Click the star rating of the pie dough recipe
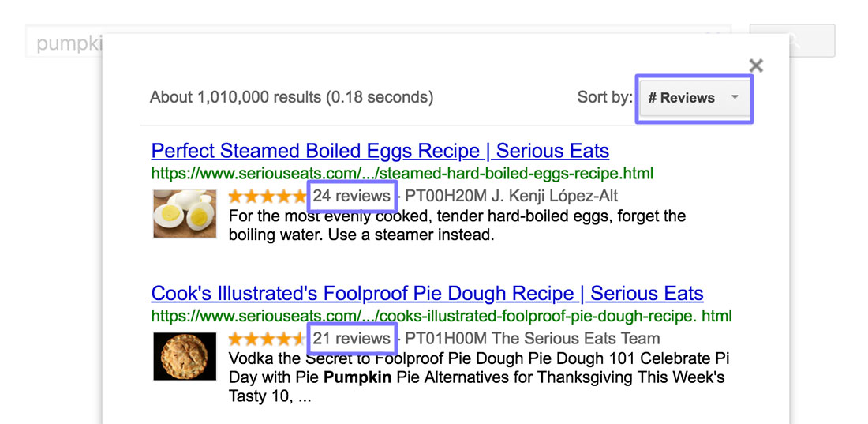 (x=268, y=339)
